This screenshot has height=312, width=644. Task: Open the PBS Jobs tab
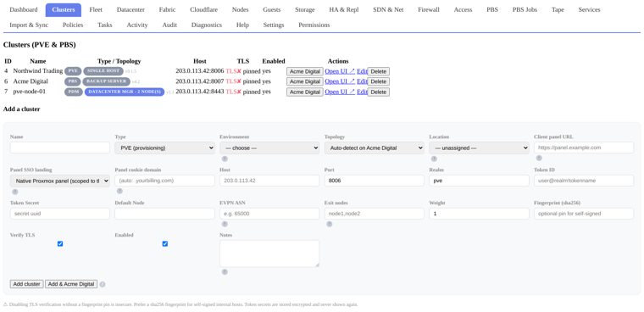[525, 10]
